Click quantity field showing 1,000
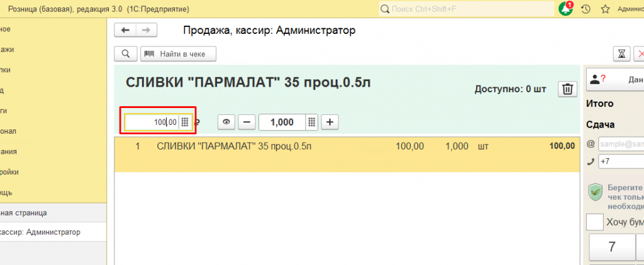 coord(282,122)
